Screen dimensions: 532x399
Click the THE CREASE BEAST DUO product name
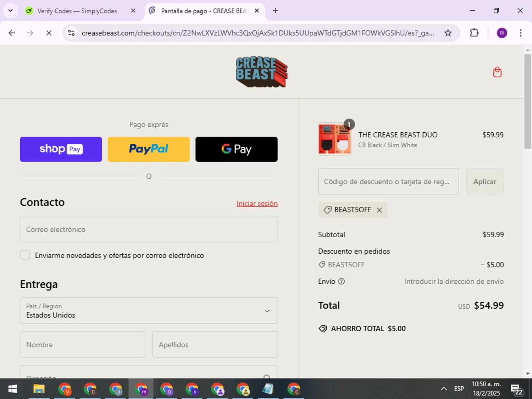(x=398, y=135)
